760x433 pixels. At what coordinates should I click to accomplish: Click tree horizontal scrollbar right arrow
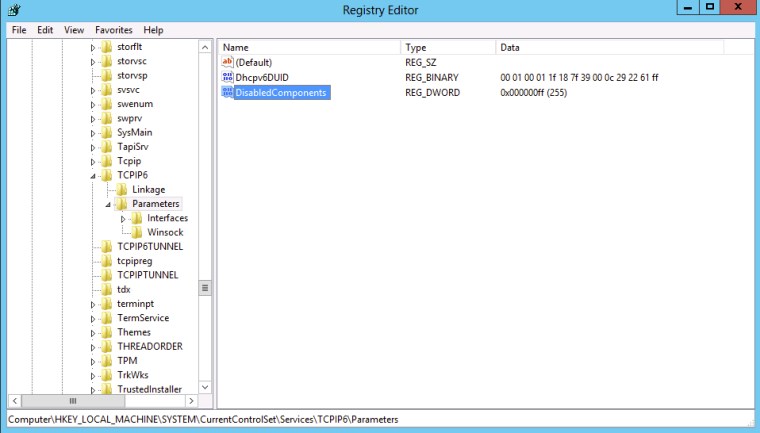(191, 401)
